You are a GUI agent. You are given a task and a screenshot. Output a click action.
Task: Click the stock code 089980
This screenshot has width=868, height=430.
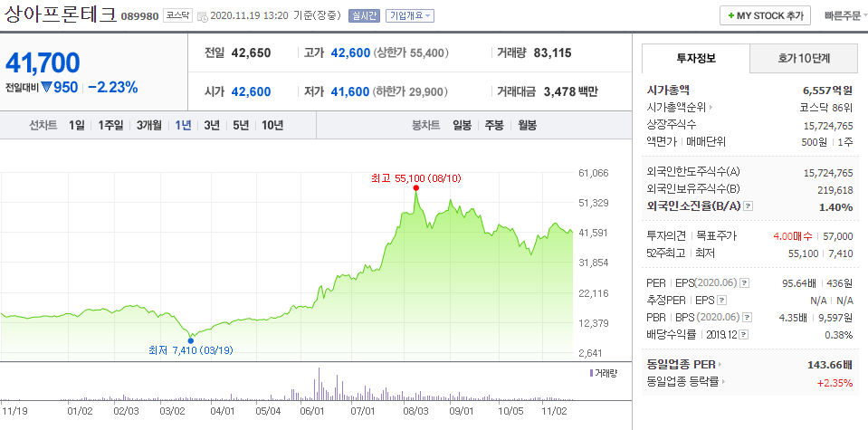coord(140,16)
